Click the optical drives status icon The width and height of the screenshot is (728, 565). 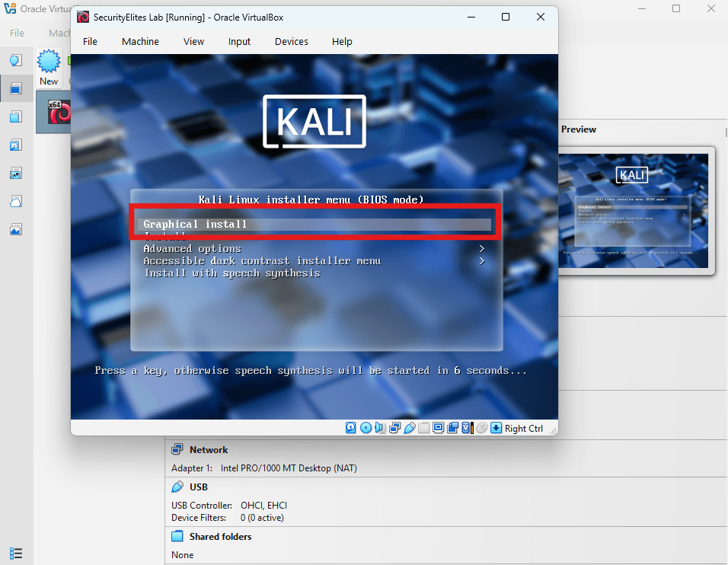tap(365, 428)
